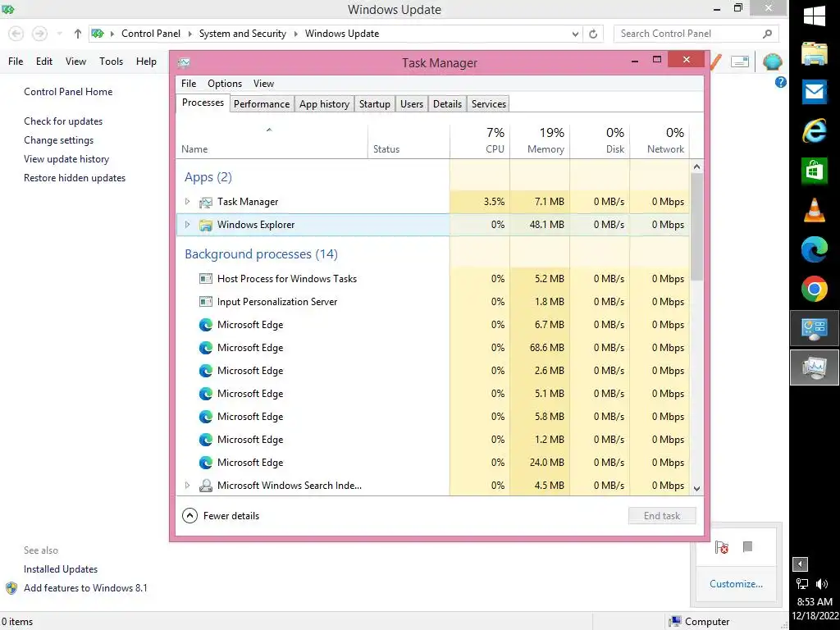Screen dimensions: 840x630
Task: Click the Microsoft Windows Search Indexer icon
Action: pos(206,486)
